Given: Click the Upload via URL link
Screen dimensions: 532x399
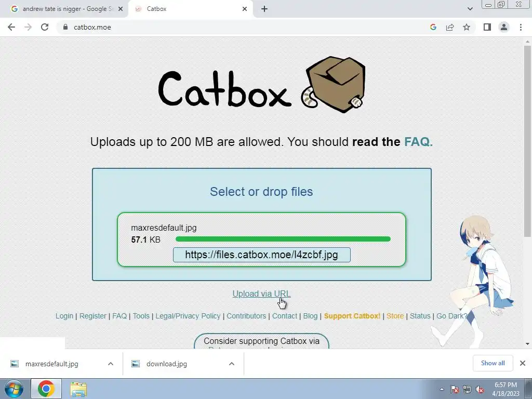Looking at the screenshot, I should point(262,294).
